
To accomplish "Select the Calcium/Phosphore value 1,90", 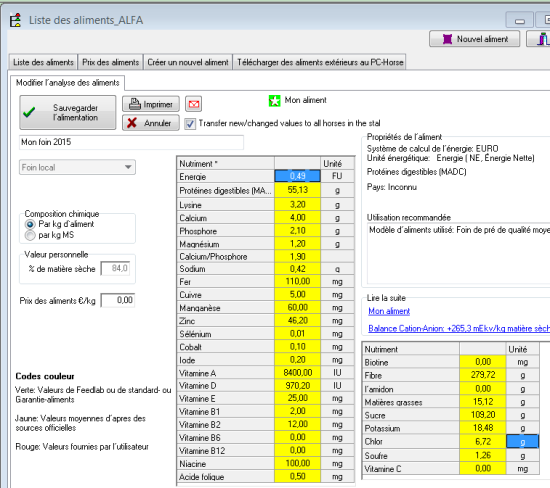I will click(297, 256).
